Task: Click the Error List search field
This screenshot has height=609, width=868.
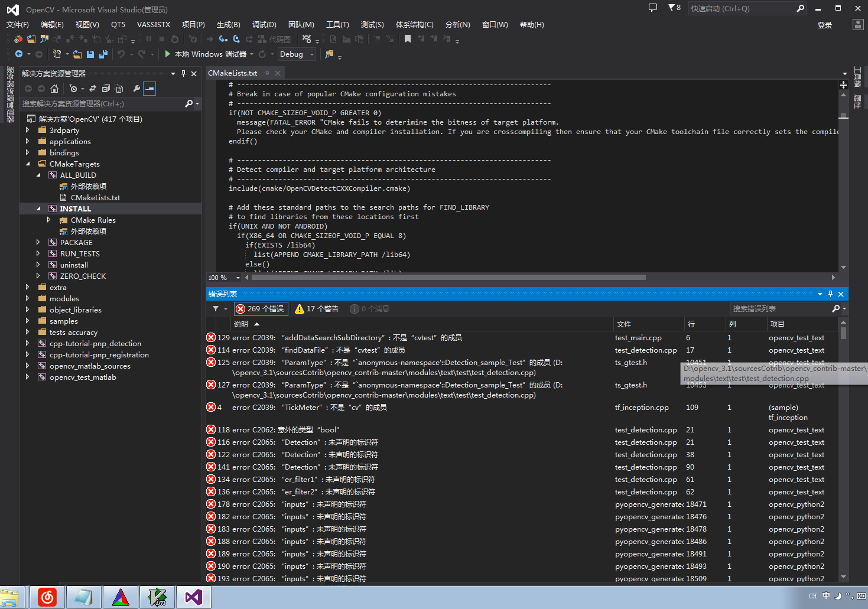Action: [x=781, y=308]
